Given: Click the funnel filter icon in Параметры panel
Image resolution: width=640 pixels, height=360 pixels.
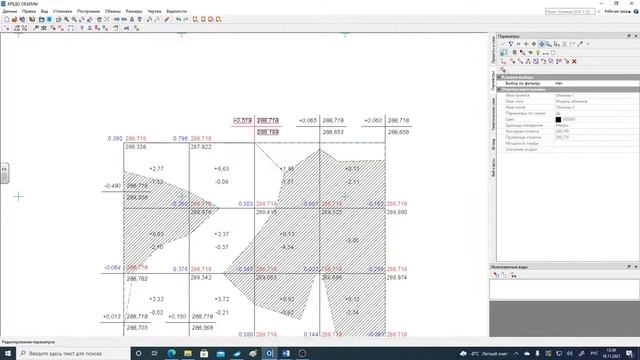Looking at the screenshot, I should coord(511,44).
